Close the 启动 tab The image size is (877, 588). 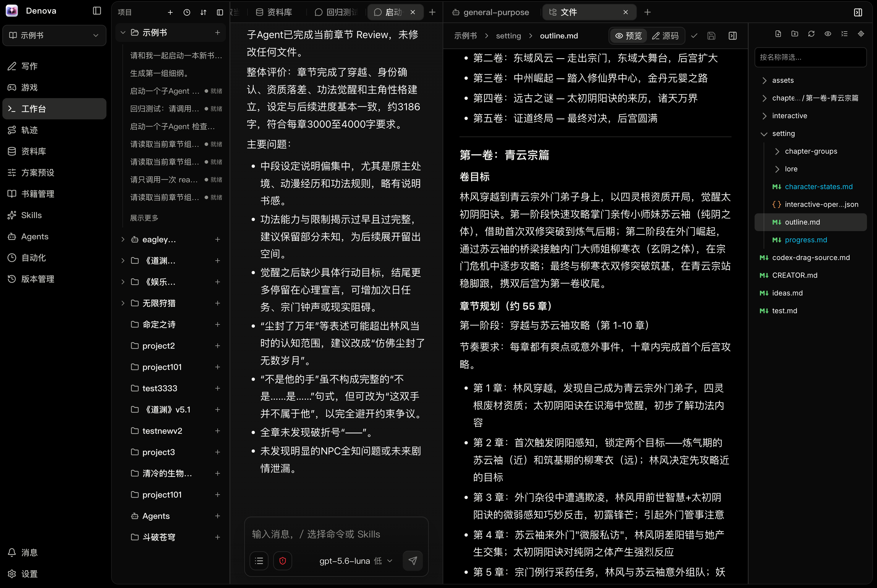(413, 12)
